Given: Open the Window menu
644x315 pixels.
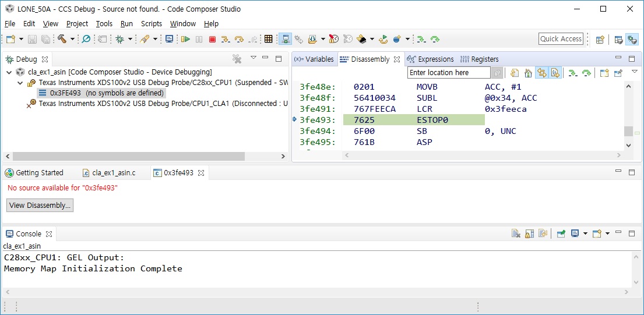Looking at the screenshot, I should tap(183, 23).
